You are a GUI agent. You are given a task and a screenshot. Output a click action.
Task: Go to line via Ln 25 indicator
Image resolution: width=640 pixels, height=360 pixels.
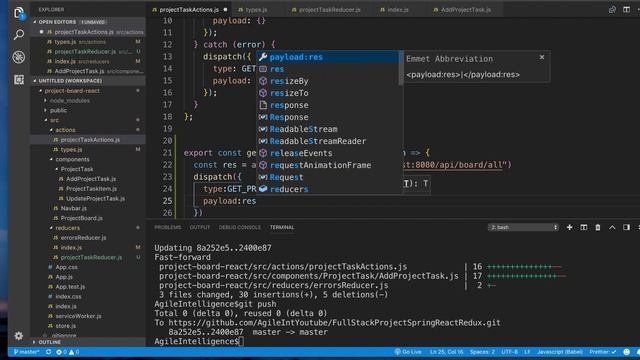tap(447, 352)
